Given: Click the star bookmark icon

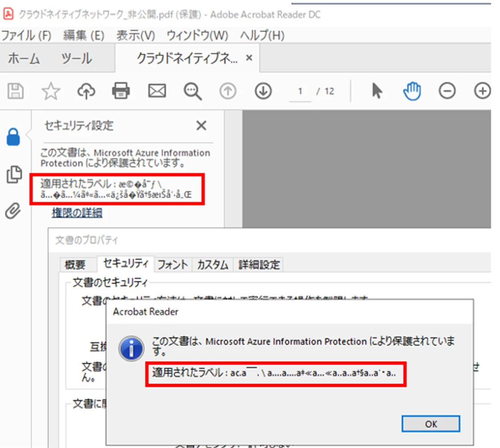Looking at the screenshot, I should pyautogui.click(x=51, y=91).
